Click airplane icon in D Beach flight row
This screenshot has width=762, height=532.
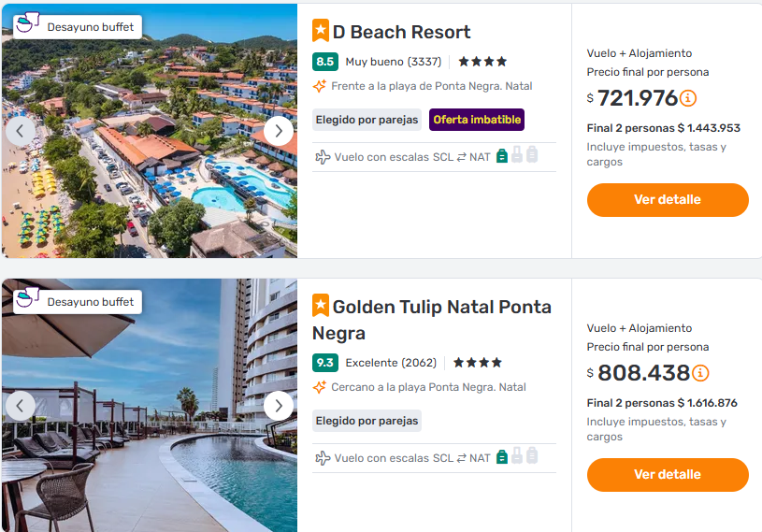coord(323,156)
